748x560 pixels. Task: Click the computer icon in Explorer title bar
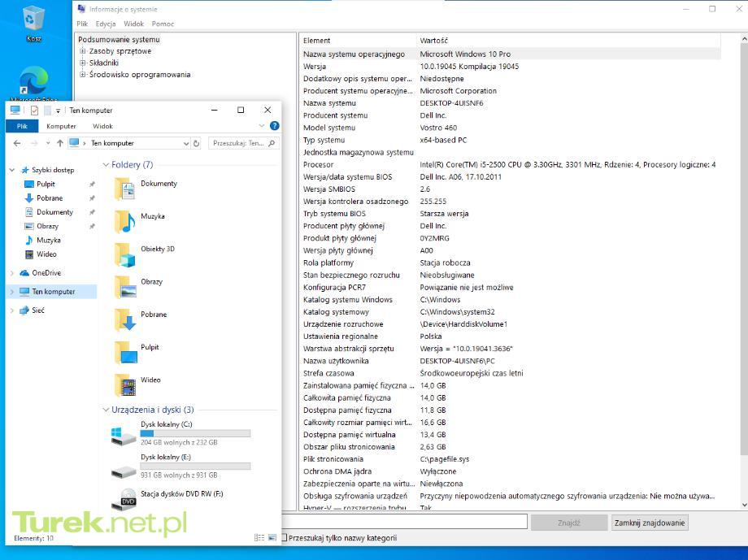tap(15, 111)
